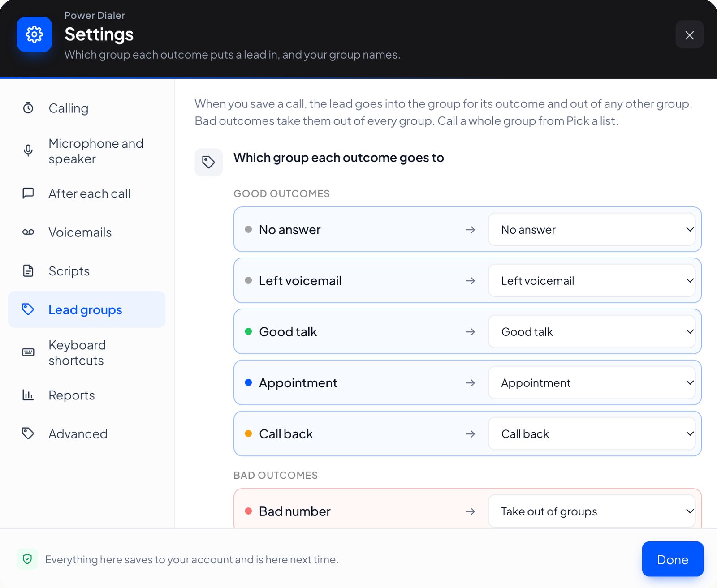717x588 pixels.
Task: Switch to After each call section
Action: [87, 193]
